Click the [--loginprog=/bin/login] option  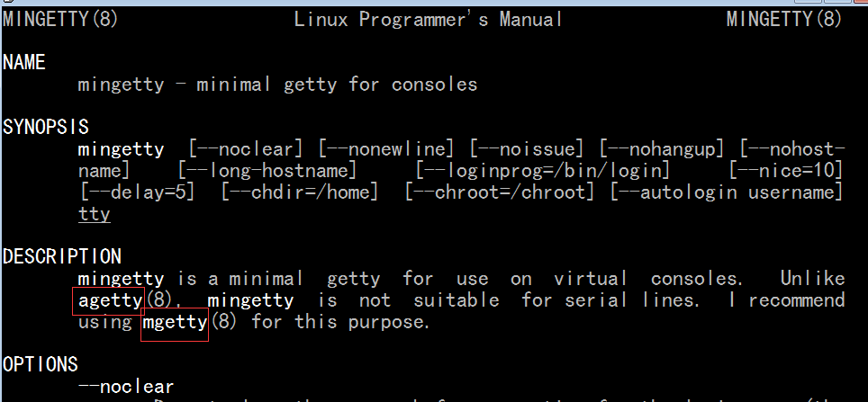[x=542, y=171]
